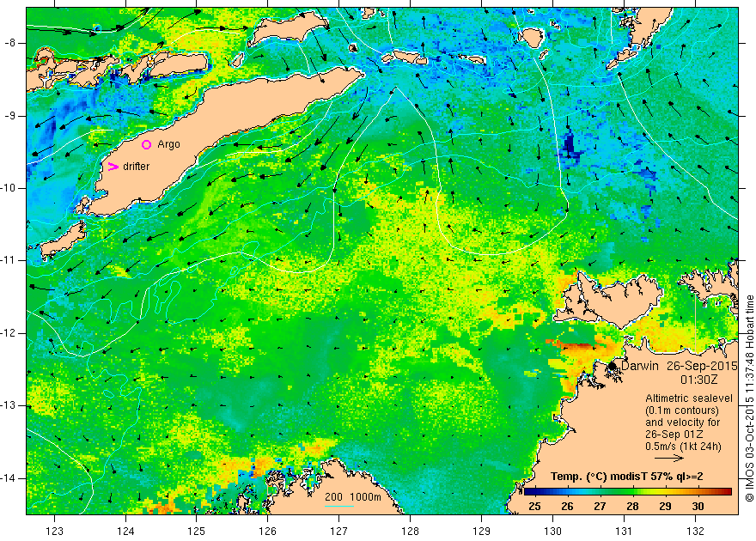Click the cyan 200m depth contour legend line
The height and width of the screenshot is (541, 756).
click(x=339, y=507)
